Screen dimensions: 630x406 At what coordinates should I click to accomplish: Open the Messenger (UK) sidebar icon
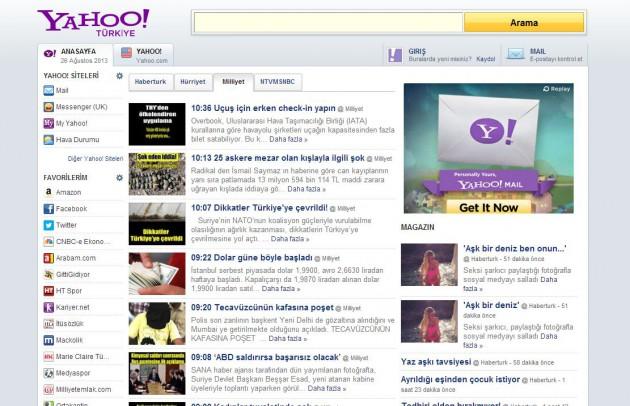pos(48,107)
